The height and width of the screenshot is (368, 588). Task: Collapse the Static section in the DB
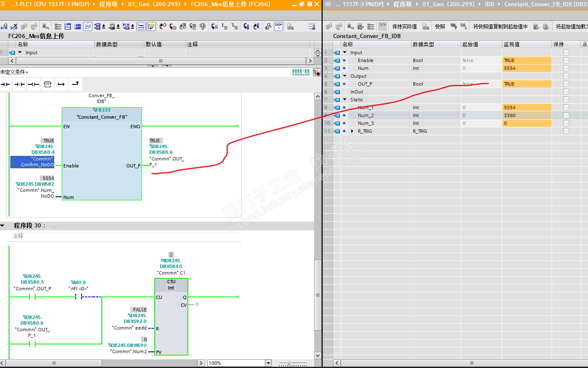pos(345,100)
